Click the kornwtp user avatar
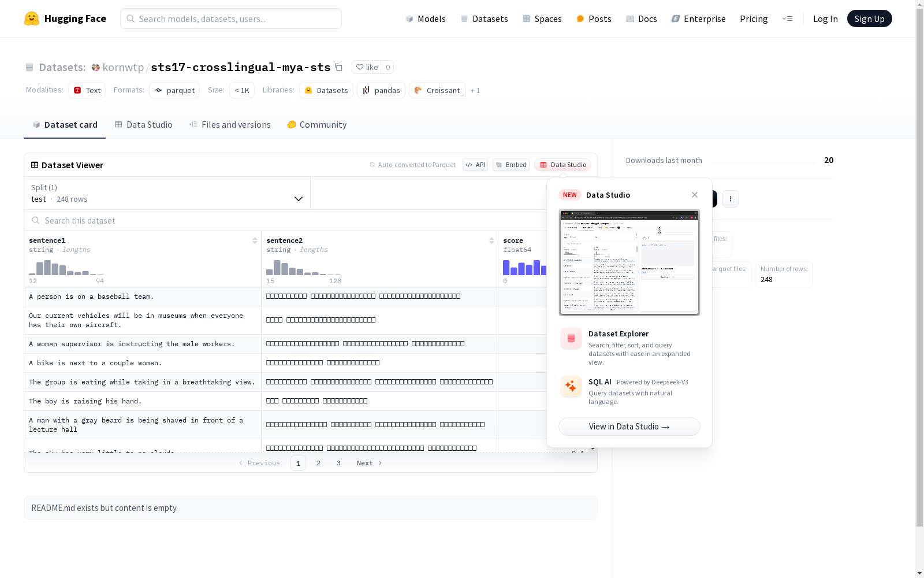This screenshot has height=578, width=924. [96, 67]
